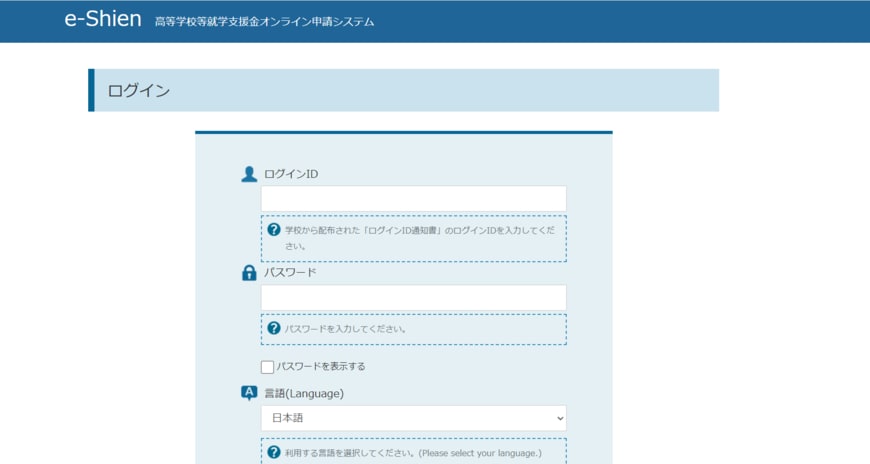Screen dimensions: 870x464
Task: Click the パスワードを表示する label text
Action: pyautogui.click(x=321, y=367)
